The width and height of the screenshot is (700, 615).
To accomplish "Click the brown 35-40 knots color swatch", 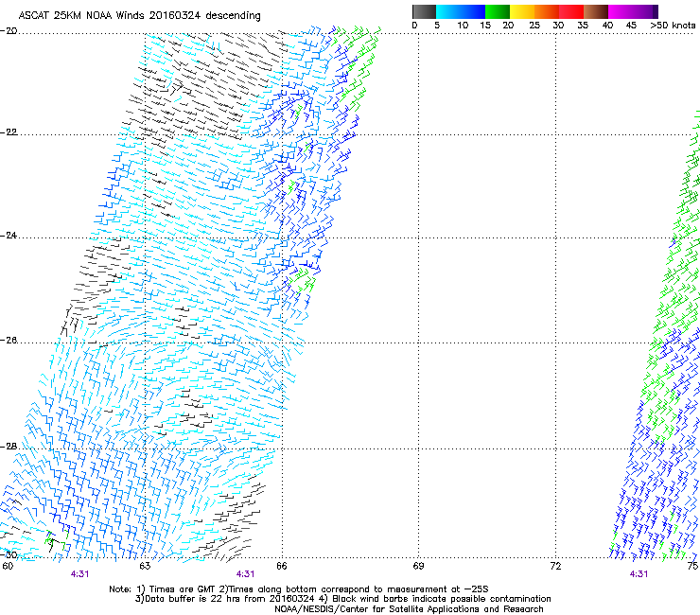I will (596, 11).
